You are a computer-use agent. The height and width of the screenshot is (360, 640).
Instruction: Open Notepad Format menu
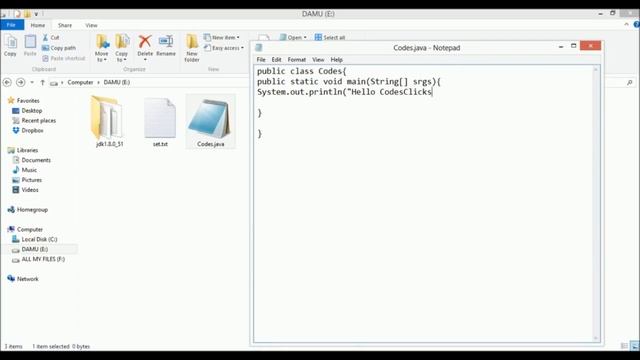click(x=297, y=60)
